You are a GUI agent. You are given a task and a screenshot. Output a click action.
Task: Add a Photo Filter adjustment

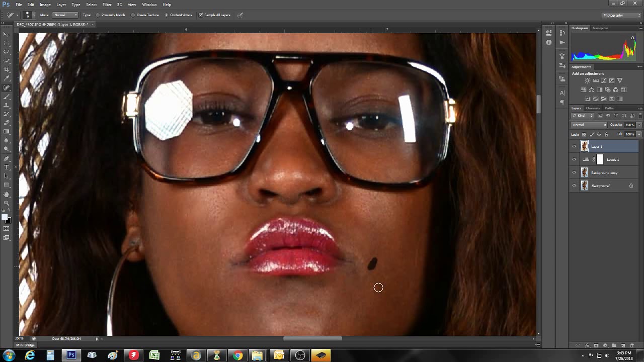(608, 89)
